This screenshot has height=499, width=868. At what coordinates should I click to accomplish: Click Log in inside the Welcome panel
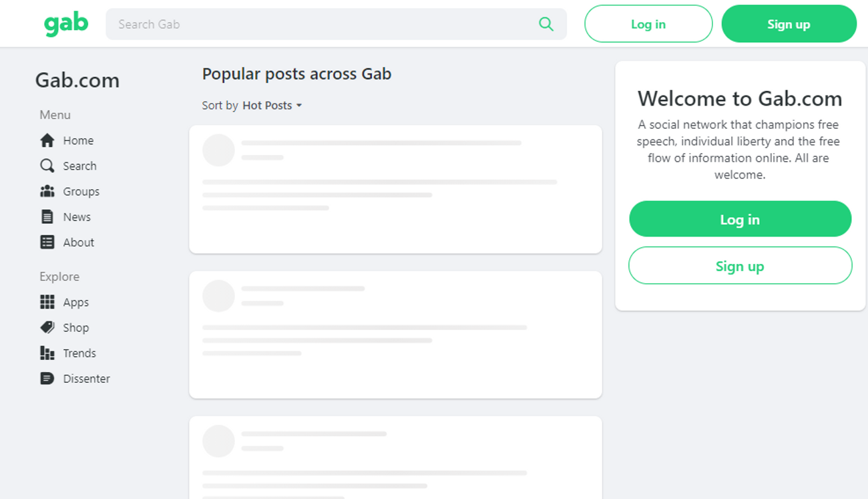point(740,218)
